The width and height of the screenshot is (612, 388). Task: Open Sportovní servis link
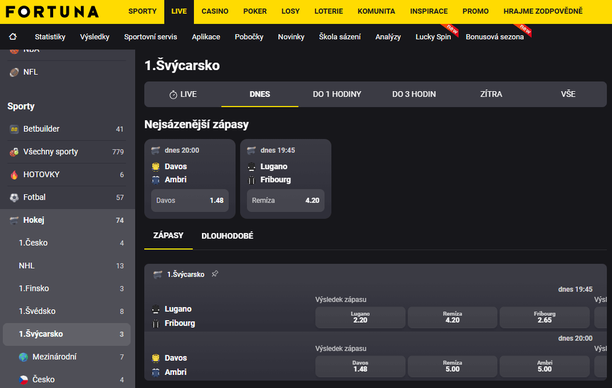click(150, 37)
